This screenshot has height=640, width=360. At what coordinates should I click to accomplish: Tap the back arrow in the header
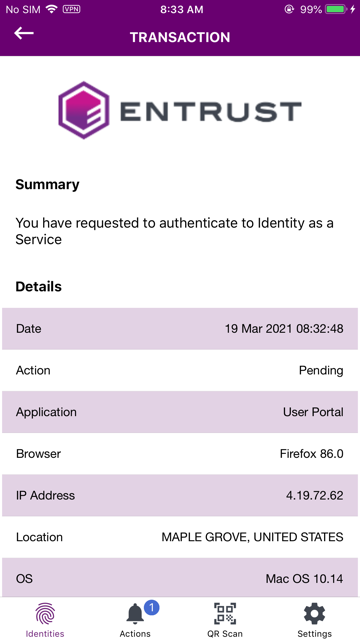tap(24, 33)
